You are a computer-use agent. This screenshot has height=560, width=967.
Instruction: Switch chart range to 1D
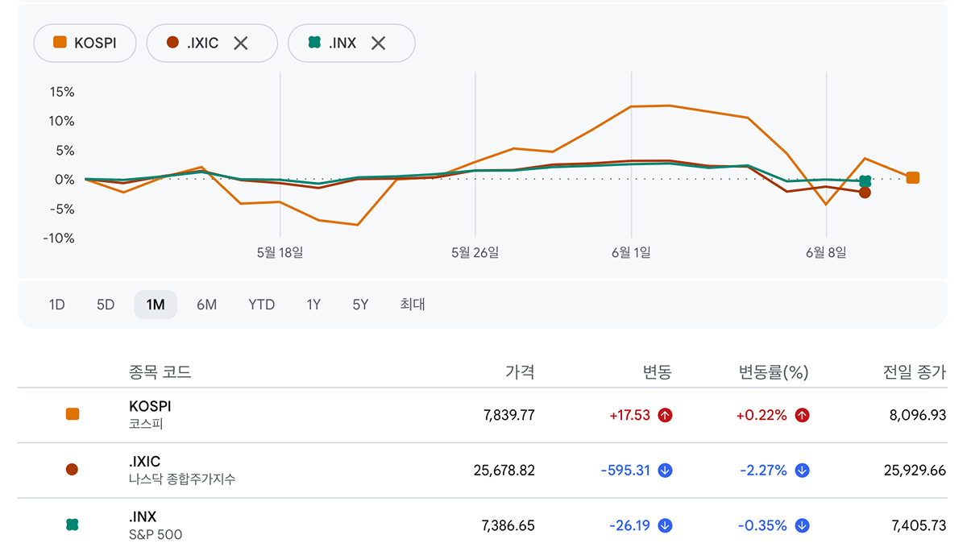tap(56, 305)
